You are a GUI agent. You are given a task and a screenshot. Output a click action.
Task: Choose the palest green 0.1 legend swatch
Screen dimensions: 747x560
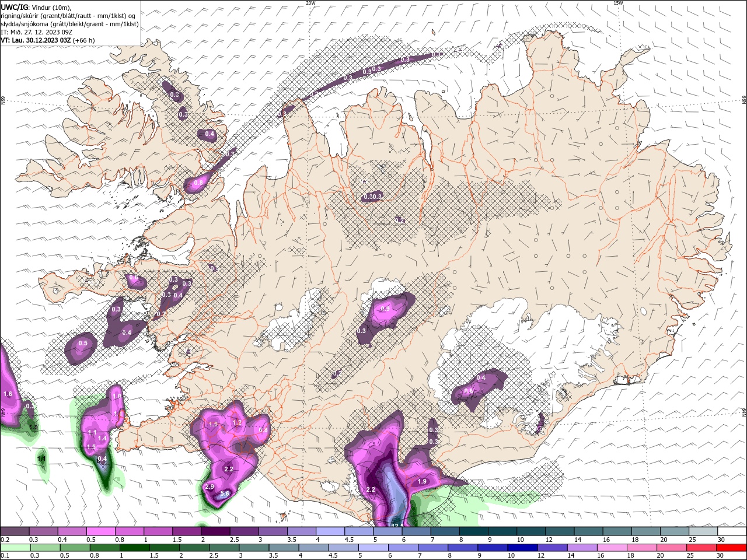(15, 548)
